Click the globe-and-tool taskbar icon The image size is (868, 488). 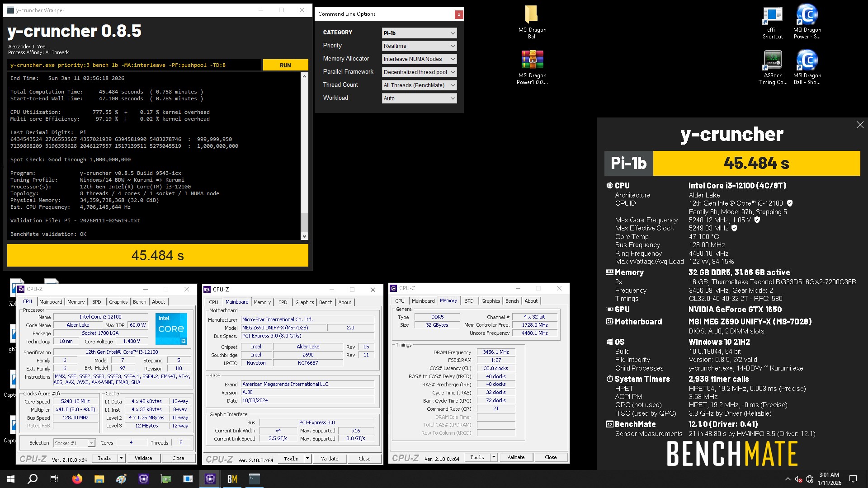pos(122,479)
